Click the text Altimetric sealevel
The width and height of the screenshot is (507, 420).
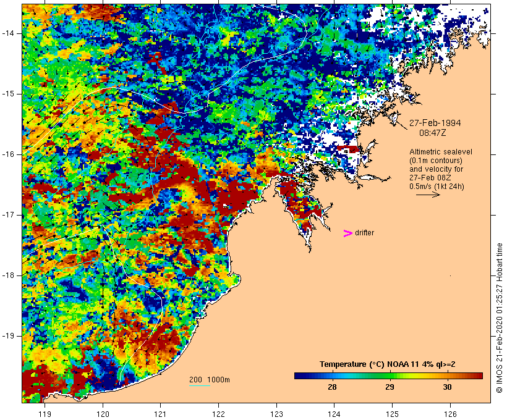(x=441, y=152)
